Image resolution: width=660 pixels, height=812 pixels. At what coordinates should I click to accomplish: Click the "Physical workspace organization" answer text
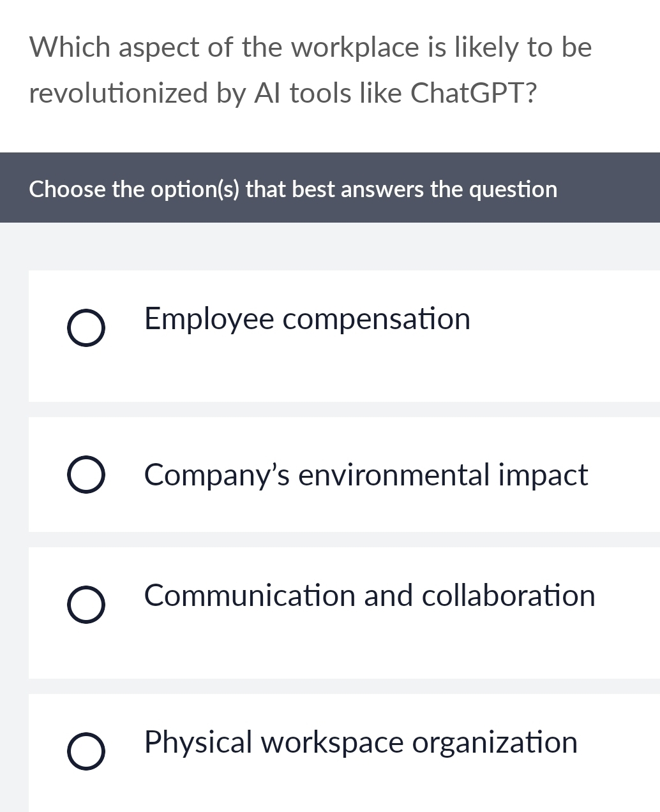coord(361,742)
